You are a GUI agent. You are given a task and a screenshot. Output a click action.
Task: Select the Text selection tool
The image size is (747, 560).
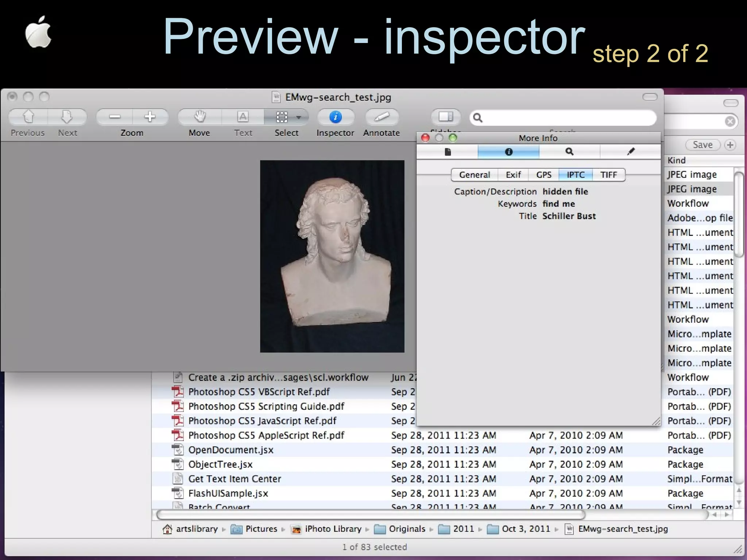coord(243,117)
